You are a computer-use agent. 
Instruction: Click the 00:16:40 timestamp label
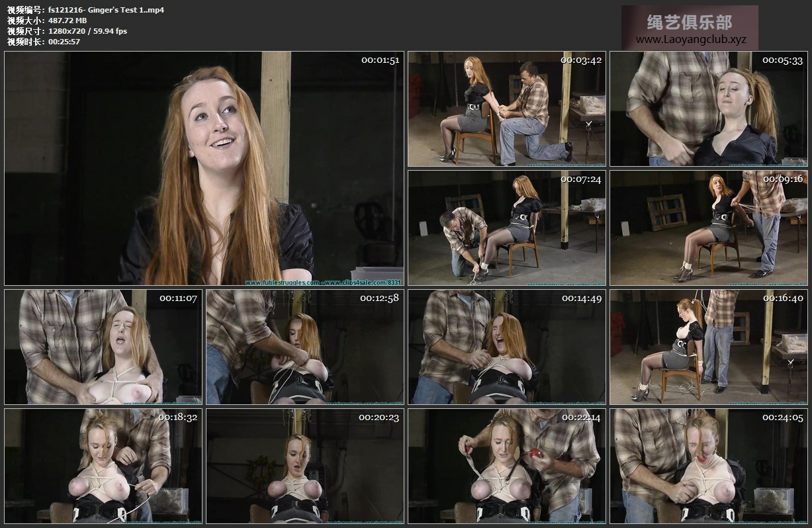click(x=783, y=298)
